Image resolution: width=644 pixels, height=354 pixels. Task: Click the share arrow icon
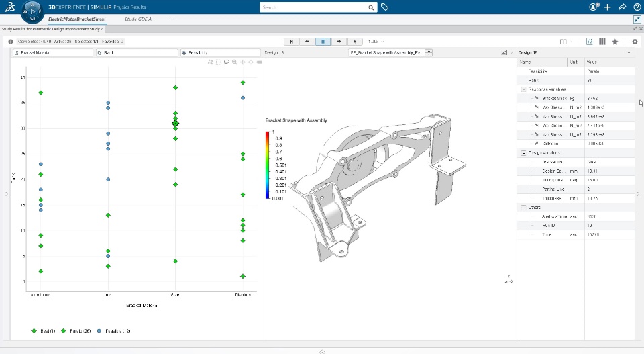[x=623, y=7]
